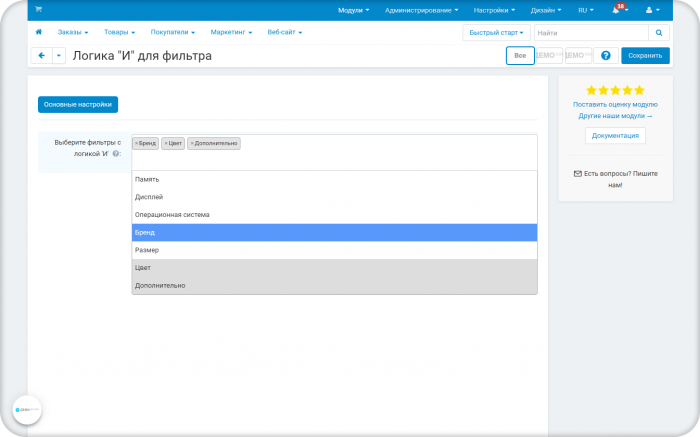Open the help question mark icon
The image size is (700, 437).
(x=606, y=56)
